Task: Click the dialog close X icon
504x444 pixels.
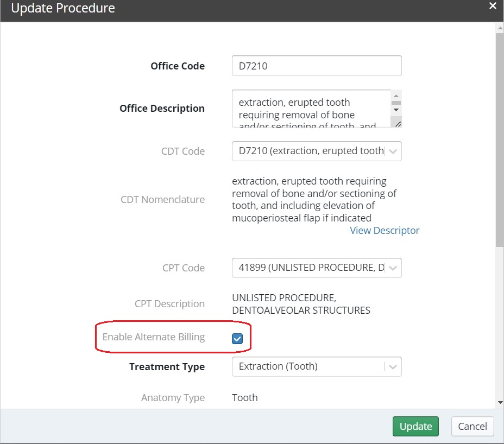Action: coord(493,6)
